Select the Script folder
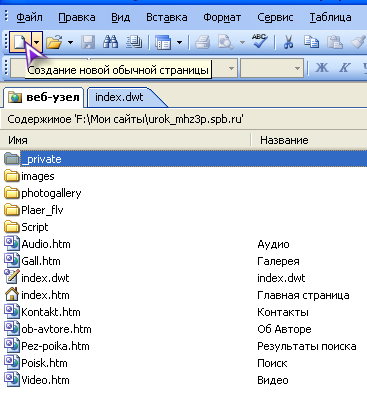The width and height of the screenshot is (367, 399). point(35,227)
